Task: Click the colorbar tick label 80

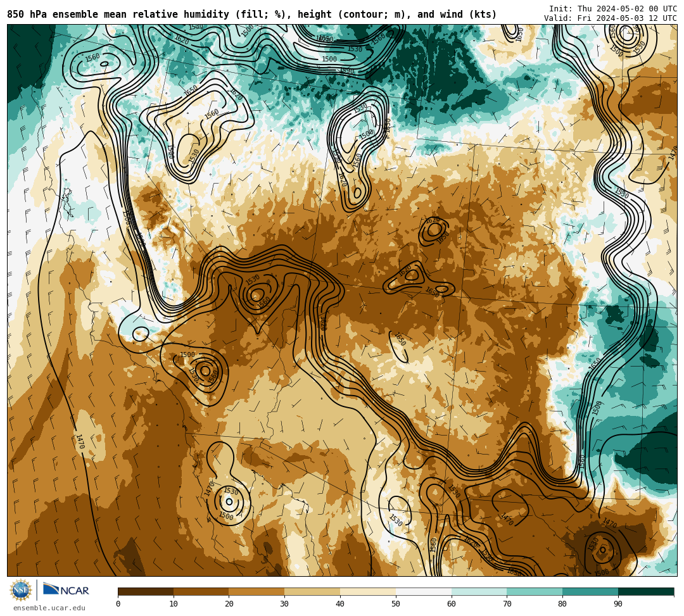Action: click(x=562, y=604)
